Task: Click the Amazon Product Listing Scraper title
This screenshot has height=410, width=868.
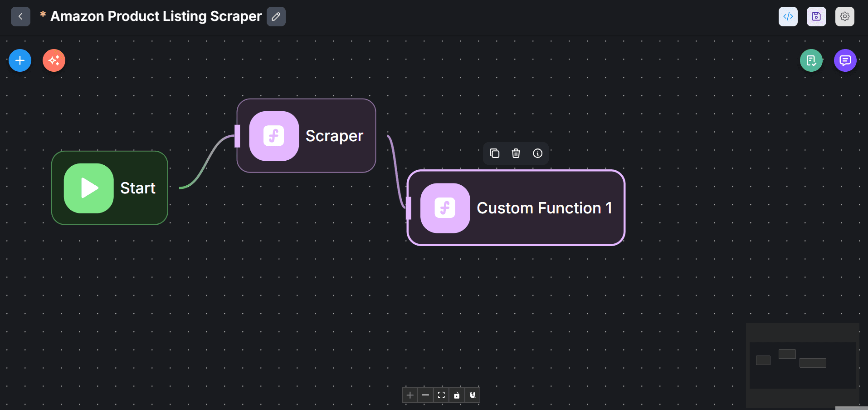Action: pyautogui.click(x=156, y=16)
